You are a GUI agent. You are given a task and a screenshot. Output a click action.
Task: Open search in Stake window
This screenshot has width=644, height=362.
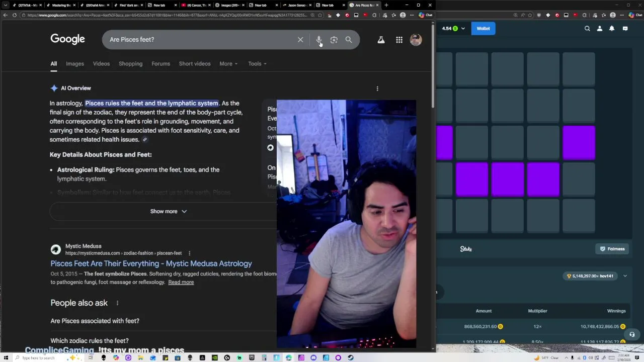(x=587, y=29)
